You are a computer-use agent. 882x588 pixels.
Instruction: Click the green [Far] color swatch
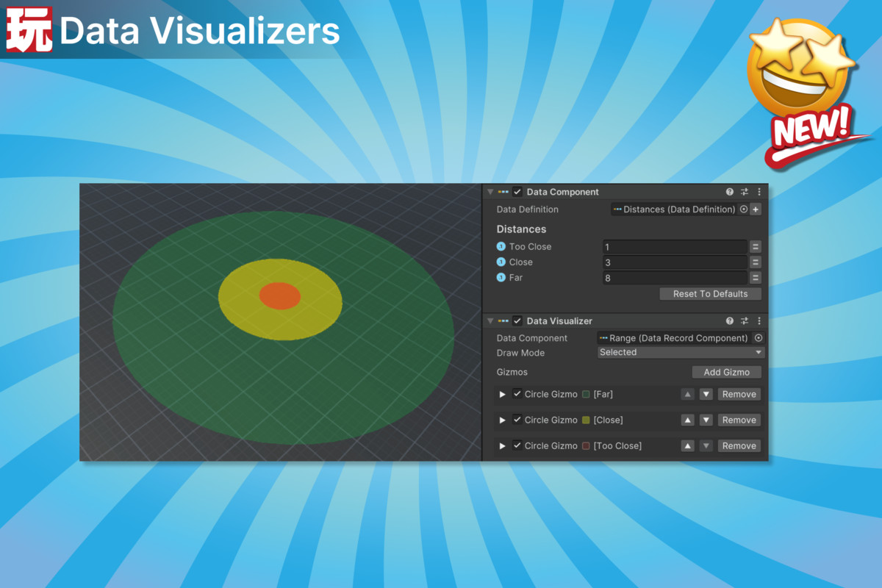coord(586,395)
